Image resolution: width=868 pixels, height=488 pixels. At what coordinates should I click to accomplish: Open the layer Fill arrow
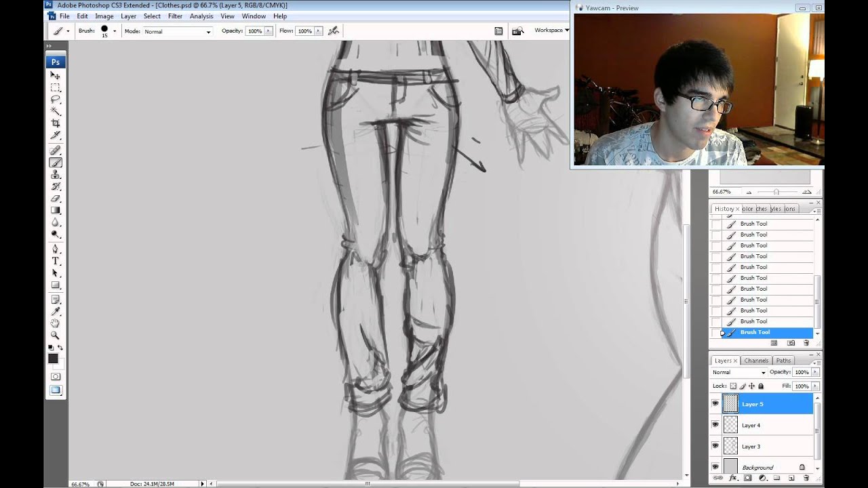tap(815, 386)
